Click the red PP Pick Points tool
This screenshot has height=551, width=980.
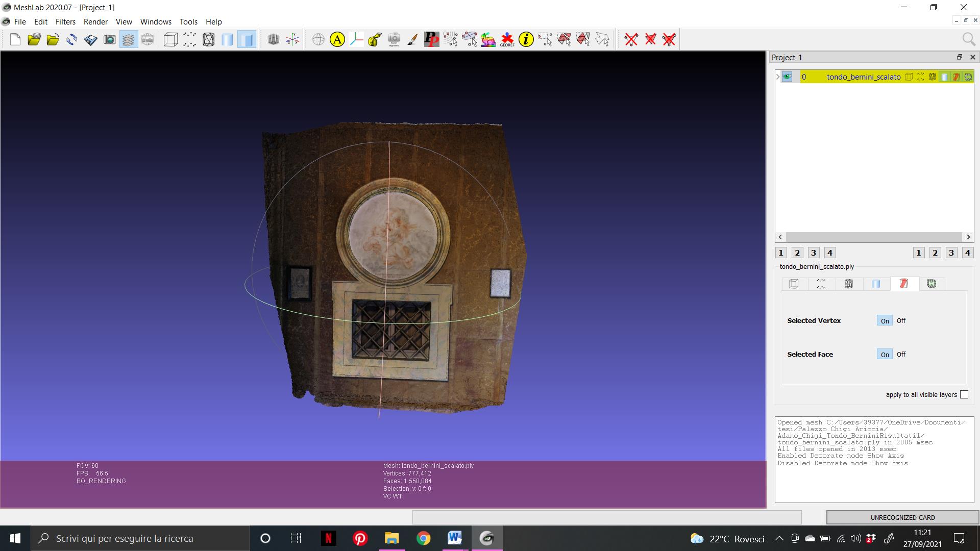coord(432,39)
